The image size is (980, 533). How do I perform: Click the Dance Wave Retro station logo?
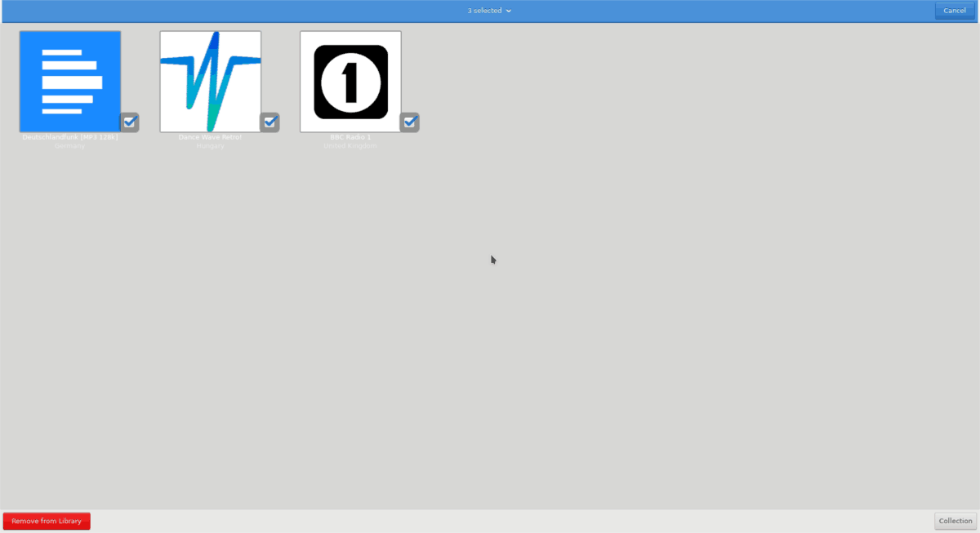click(211, 82)
